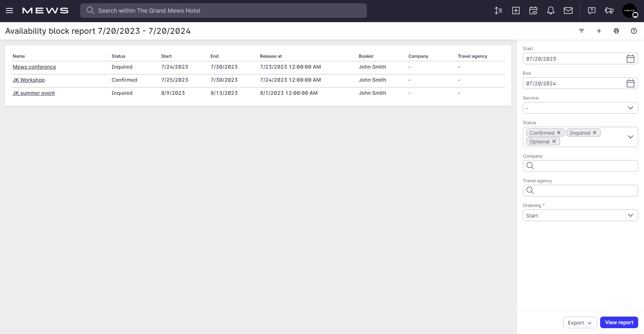Open help using the question mark speech bubble
The height and width of the screenshot is (334, 644).
click(592, 11)
